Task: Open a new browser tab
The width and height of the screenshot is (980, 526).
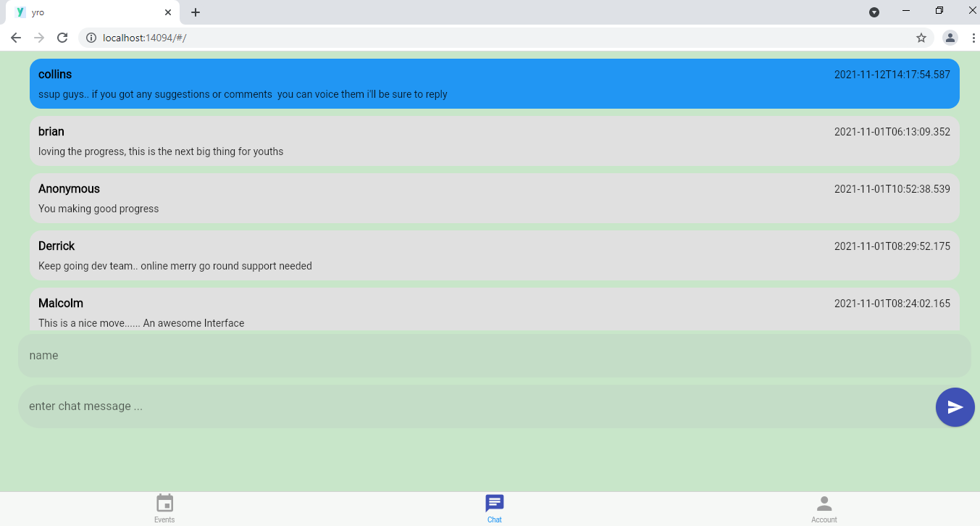Action: pos(195,12)
